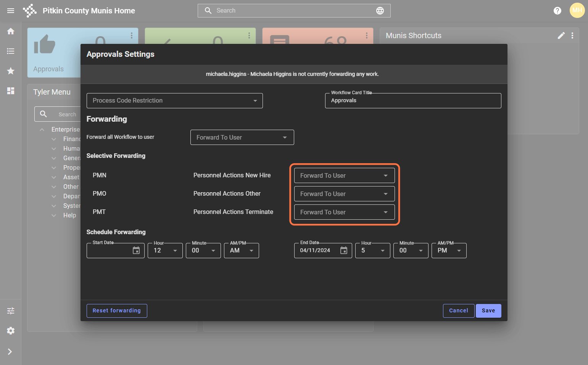
Task: Open Munis Shortcuts more options menu
Action: pos(572,35)
